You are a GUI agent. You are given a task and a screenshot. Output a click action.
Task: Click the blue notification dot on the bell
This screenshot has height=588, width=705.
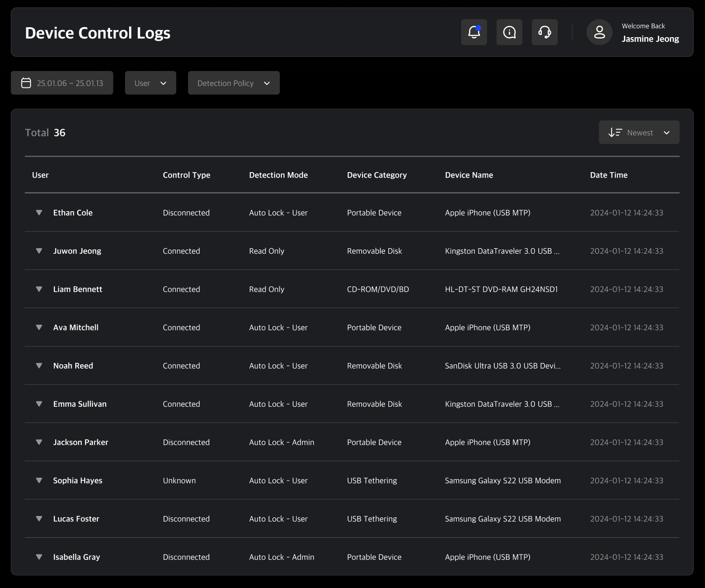[x=479, y=27]
